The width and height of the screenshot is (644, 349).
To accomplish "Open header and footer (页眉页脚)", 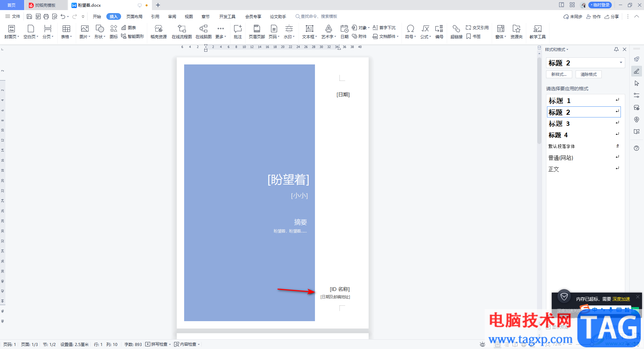I will click(x=257, y=32).
